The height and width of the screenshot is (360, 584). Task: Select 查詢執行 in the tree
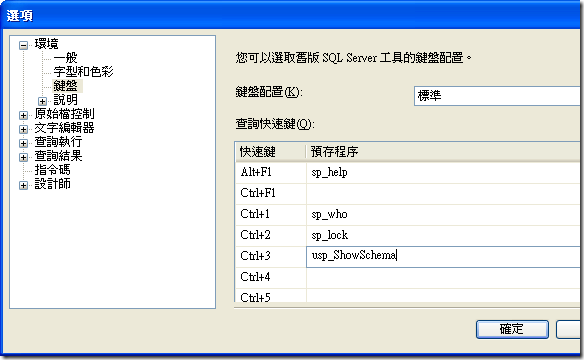58,142
